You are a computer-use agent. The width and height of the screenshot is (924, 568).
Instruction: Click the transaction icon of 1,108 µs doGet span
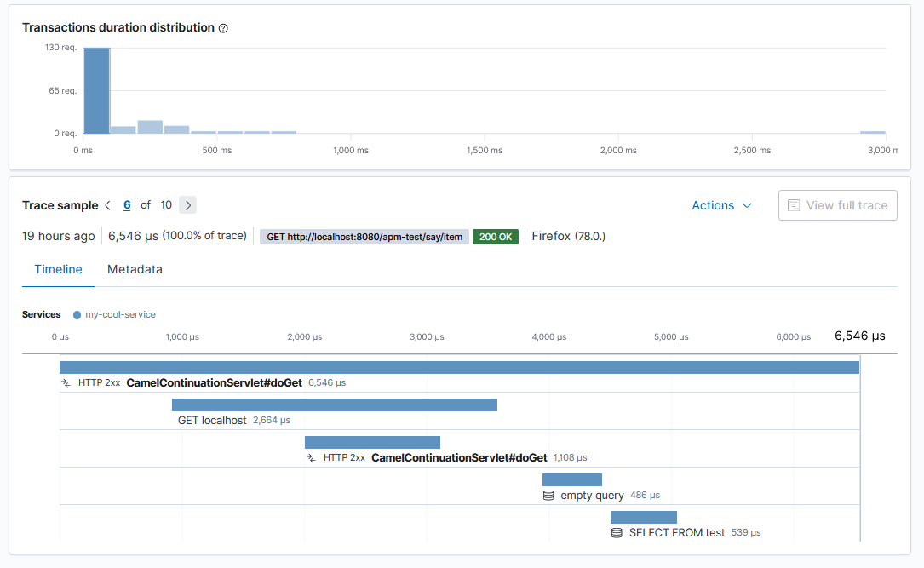[311, 458]
